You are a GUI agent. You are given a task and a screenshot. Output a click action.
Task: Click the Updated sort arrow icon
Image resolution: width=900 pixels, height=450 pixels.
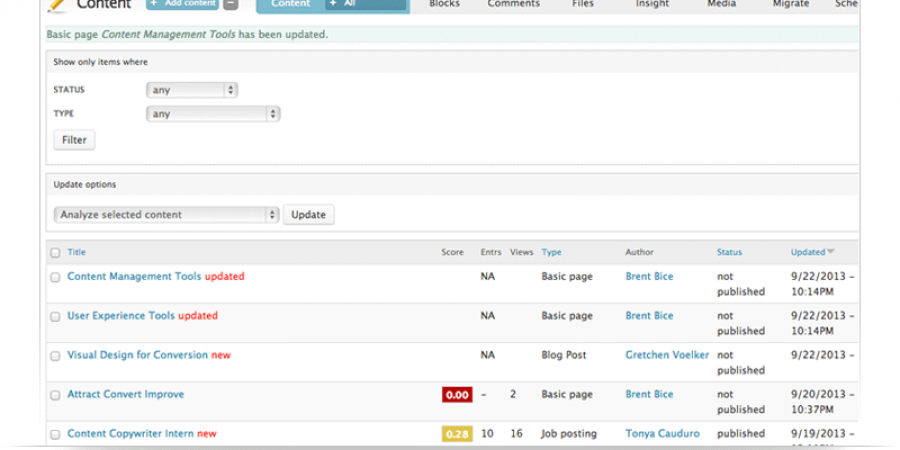pos(831,252)
